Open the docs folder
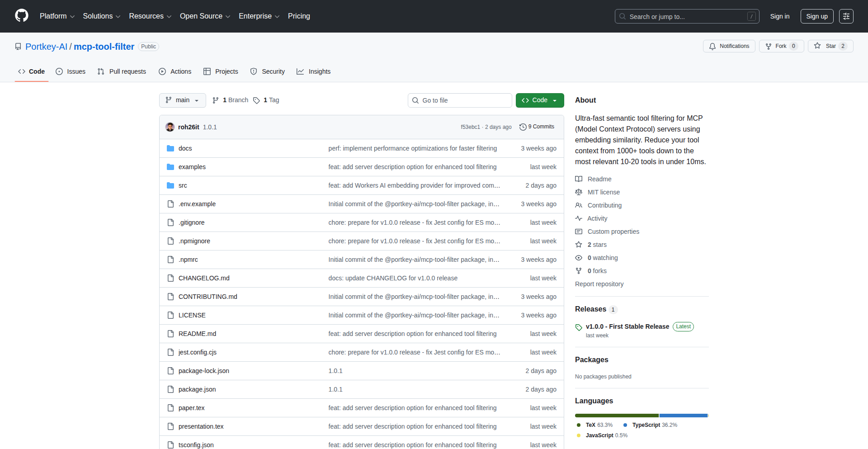868x449 pixels. tap(185, 148)
